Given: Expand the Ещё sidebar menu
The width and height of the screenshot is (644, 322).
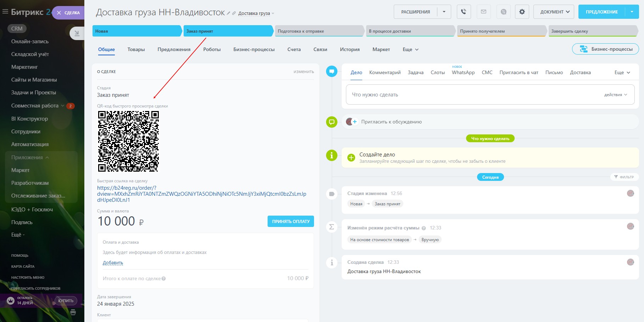Looking at the screenshot, I should tap(18, 235).
